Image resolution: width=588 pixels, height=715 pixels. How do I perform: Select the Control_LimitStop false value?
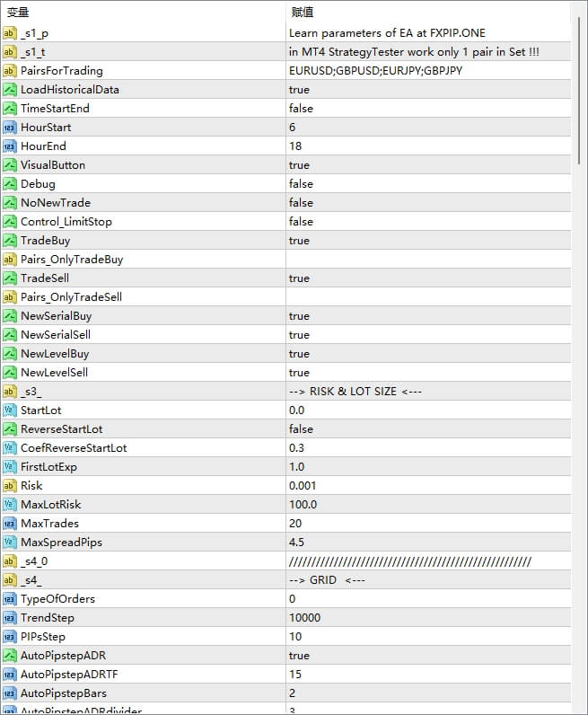coord(301,222)
